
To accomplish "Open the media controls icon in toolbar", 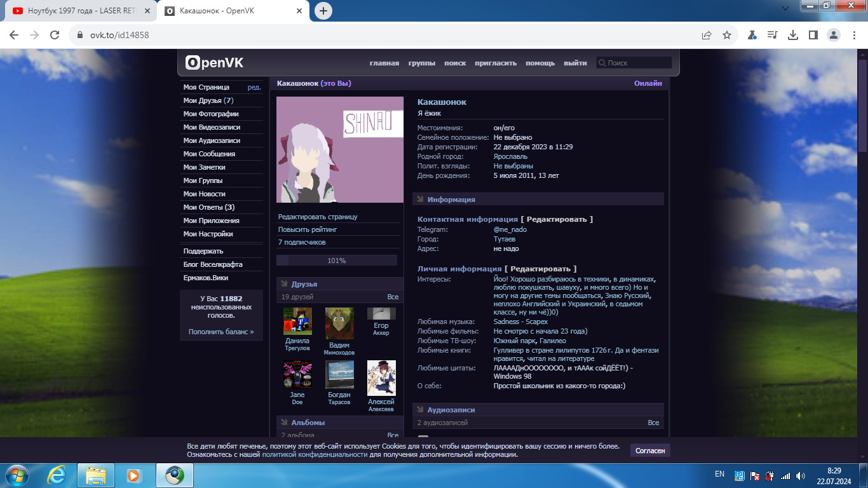I will [772, 35].
